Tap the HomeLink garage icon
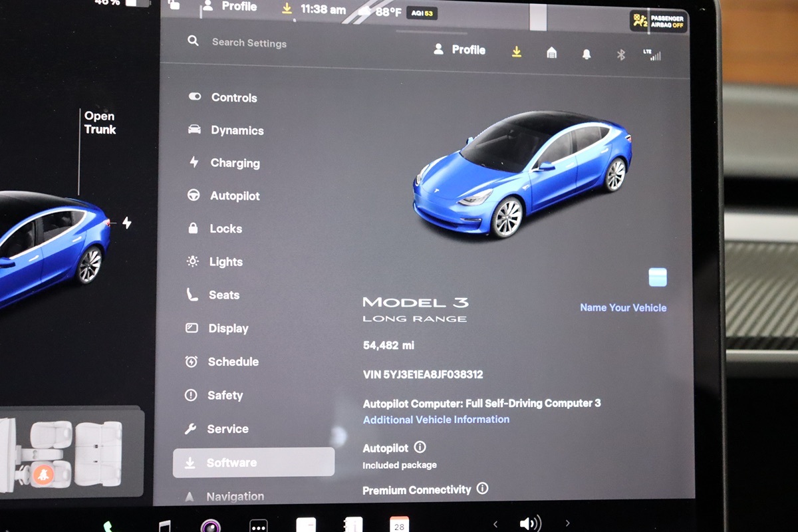Screen dimensions: 798x532 (x=551, y=53)
